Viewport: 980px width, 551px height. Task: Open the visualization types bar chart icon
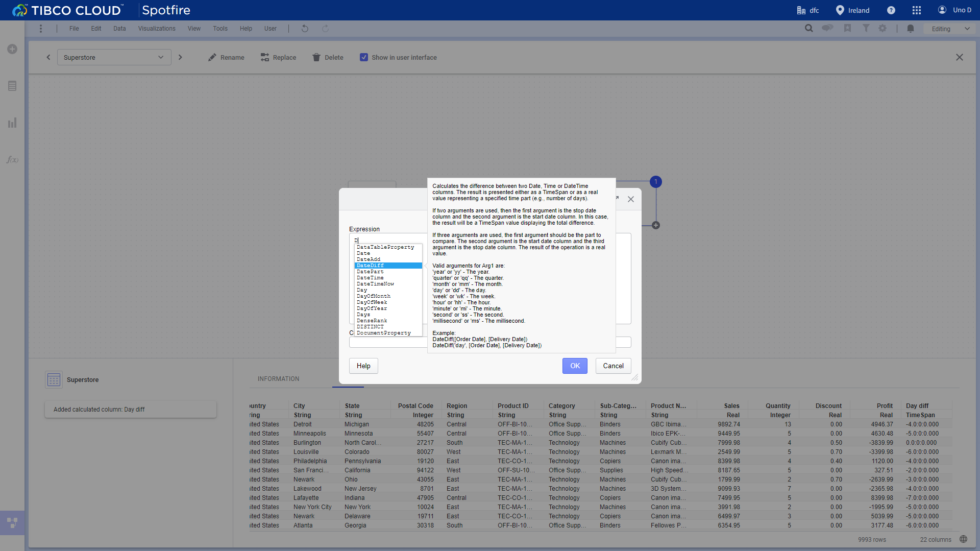pyautogui.click(x=12, y=123)
